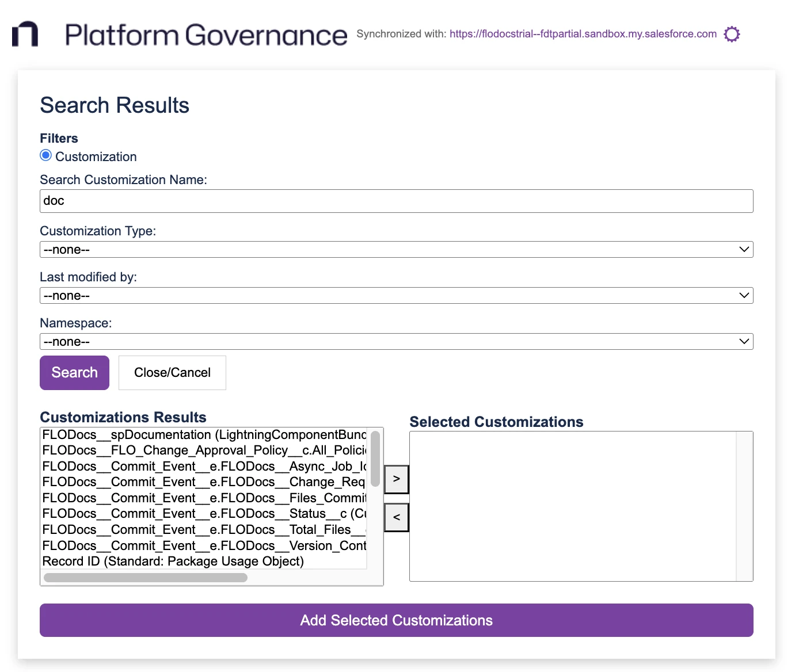The width and height of the screenshot is (799, 672).
Task: Select Record ID Package Usage Object item
Action: click(x=173, y=562)
